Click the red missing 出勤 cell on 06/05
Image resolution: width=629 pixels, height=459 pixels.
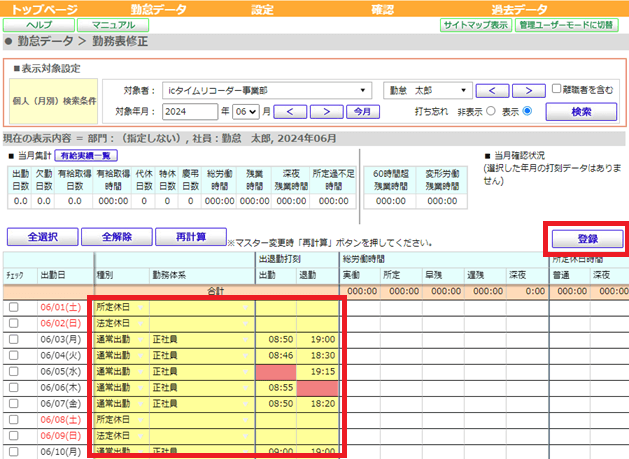(x=276, y=372)
